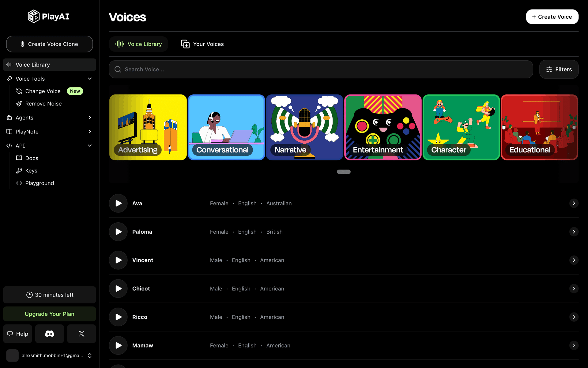This screenshot has height=368, width=588.
Task: Play the Mamaw voice sample
Action: coord(118,345)
